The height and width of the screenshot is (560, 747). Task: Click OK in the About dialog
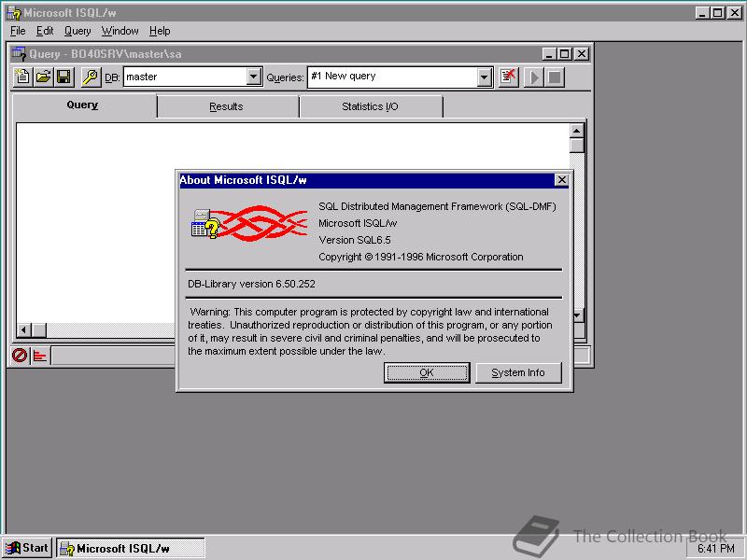[427, 372]
